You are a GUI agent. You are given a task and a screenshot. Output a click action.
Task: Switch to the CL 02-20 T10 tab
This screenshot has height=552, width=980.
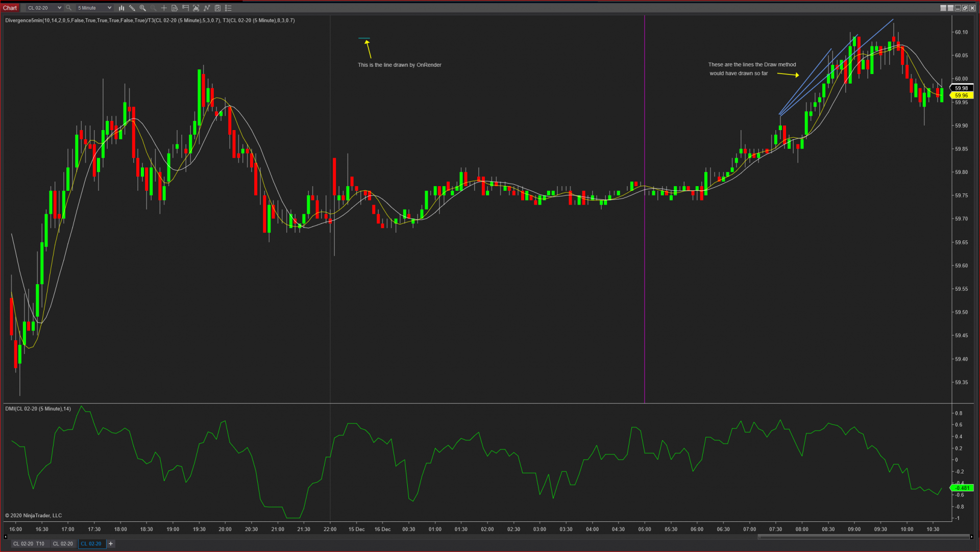29,544
